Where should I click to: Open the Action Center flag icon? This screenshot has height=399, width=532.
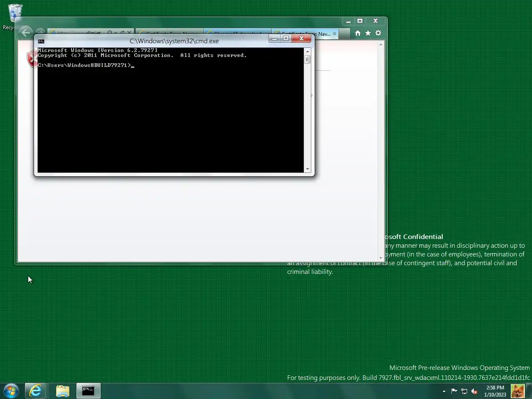click(454, 391)
